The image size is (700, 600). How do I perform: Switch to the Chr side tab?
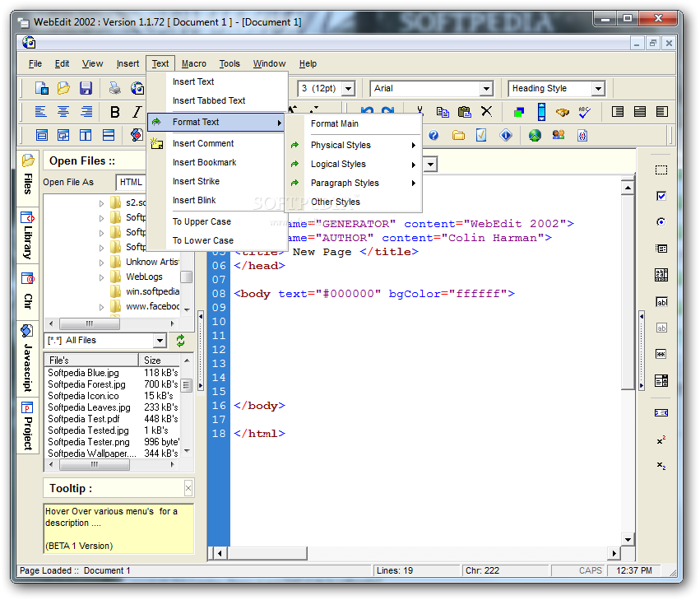[x=28, y=291]
